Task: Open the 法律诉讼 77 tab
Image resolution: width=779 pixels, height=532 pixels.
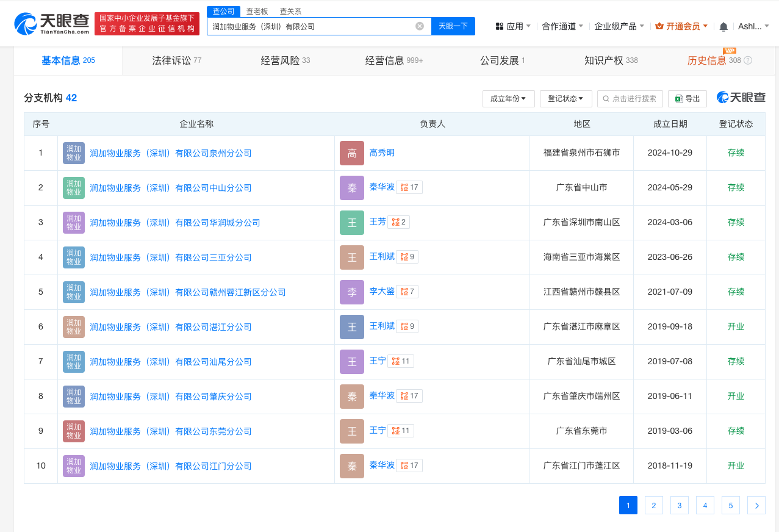Action: click(x=177, y=60)
